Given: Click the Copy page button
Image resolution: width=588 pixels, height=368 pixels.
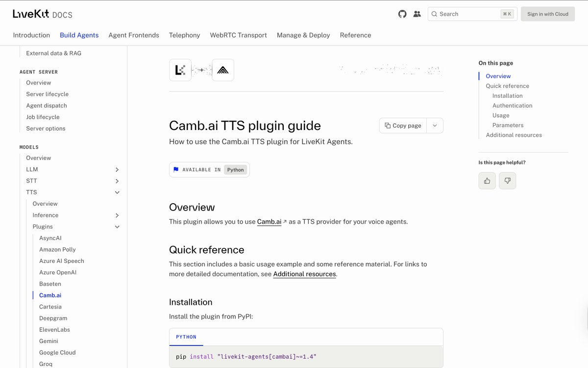Looking at the screenshot, I should click(x=403, y=126).
